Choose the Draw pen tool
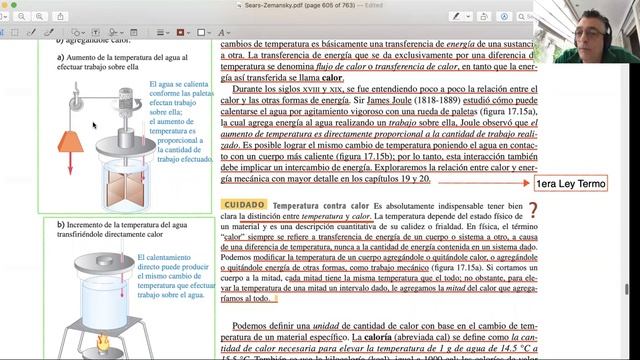 coord(49,32)
